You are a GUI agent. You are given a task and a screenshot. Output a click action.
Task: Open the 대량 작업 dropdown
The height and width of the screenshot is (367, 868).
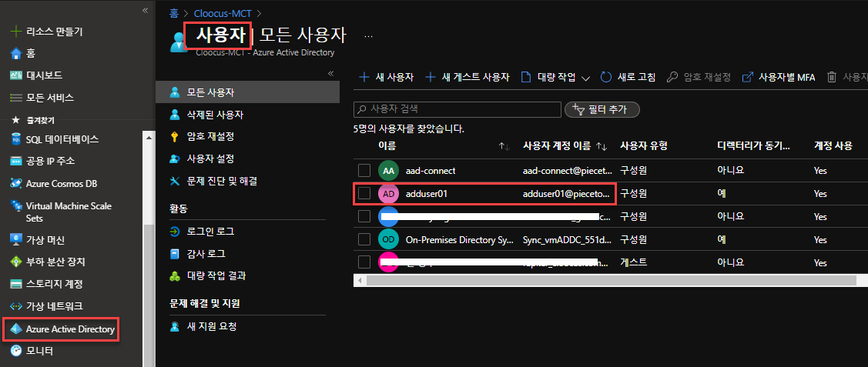[x=556, y=78]
